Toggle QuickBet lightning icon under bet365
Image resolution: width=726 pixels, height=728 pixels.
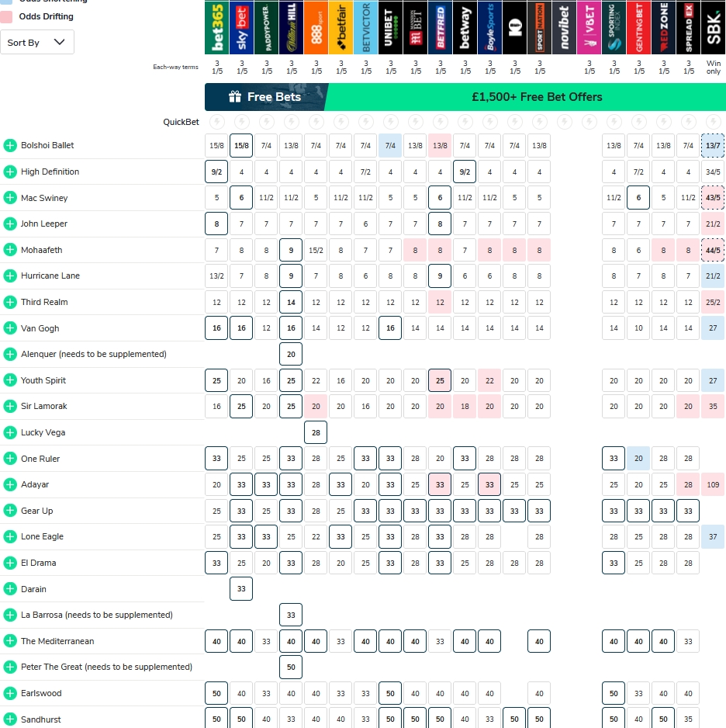coord(216,122)
